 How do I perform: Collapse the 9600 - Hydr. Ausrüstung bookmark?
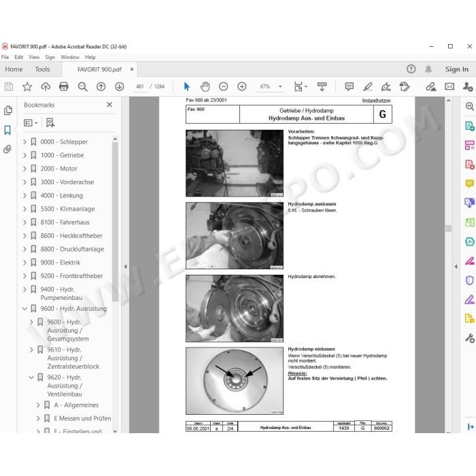click(x=24, y=309)
